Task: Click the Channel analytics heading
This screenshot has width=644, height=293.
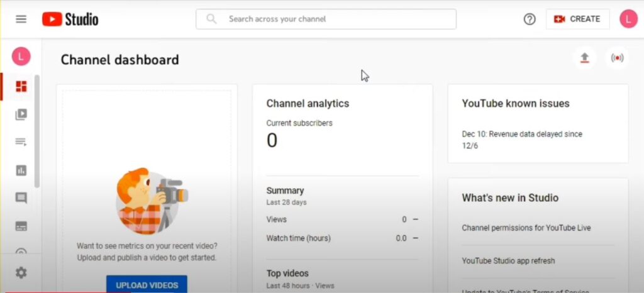Action: pyautogui.click(x=308, y=103)
